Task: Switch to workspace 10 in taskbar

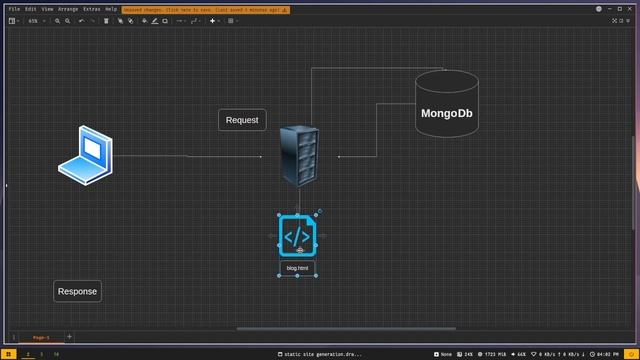Action: (x=56, y=354)
